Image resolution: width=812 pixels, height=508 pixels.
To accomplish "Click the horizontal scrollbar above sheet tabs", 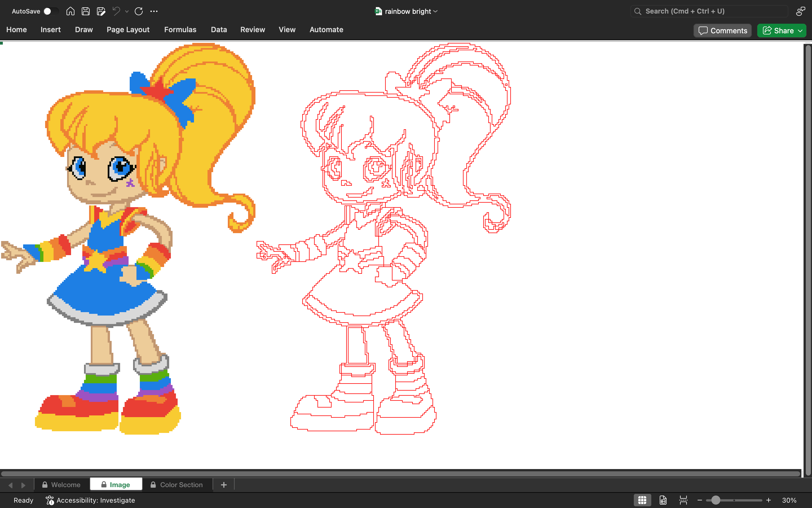I will coord(401,474).
